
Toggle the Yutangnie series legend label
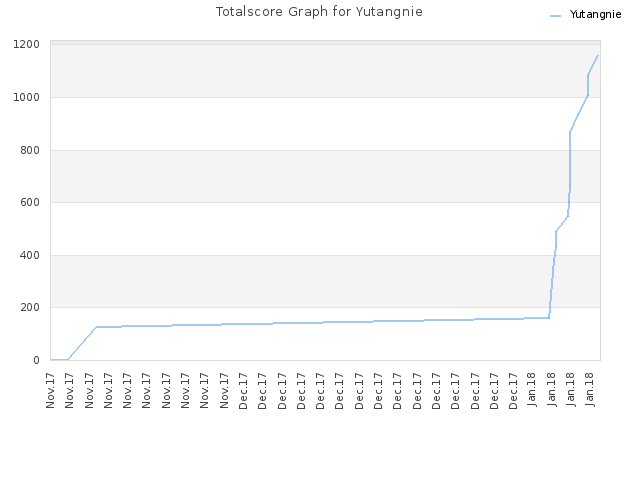point(596,15)
